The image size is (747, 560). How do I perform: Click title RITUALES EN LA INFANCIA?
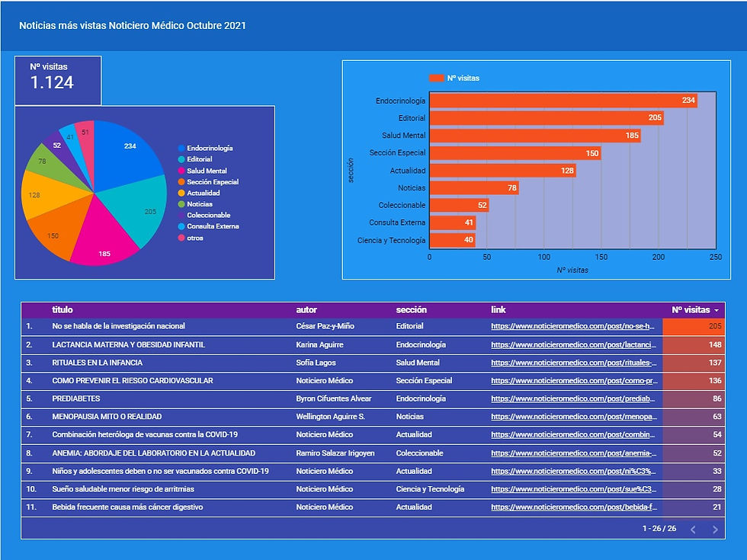click(x=98, y=363)
